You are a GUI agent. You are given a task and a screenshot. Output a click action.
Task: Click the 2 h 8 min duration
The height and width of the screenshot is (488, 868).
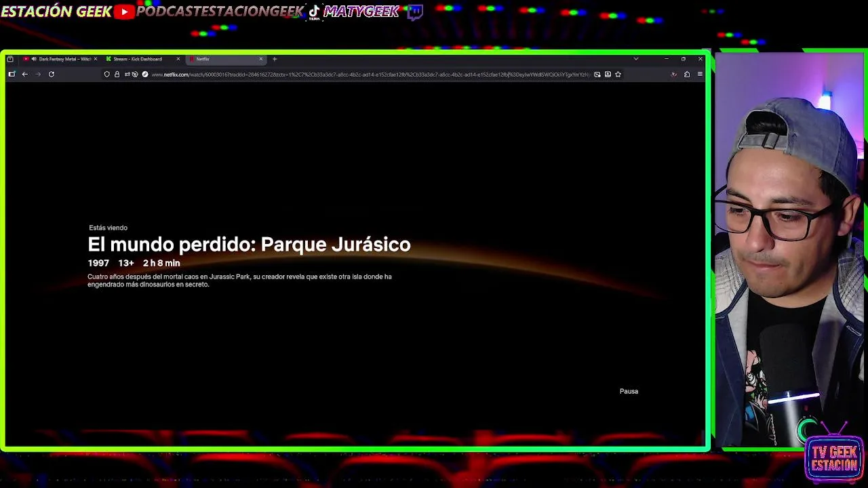[x=161, y=263]
